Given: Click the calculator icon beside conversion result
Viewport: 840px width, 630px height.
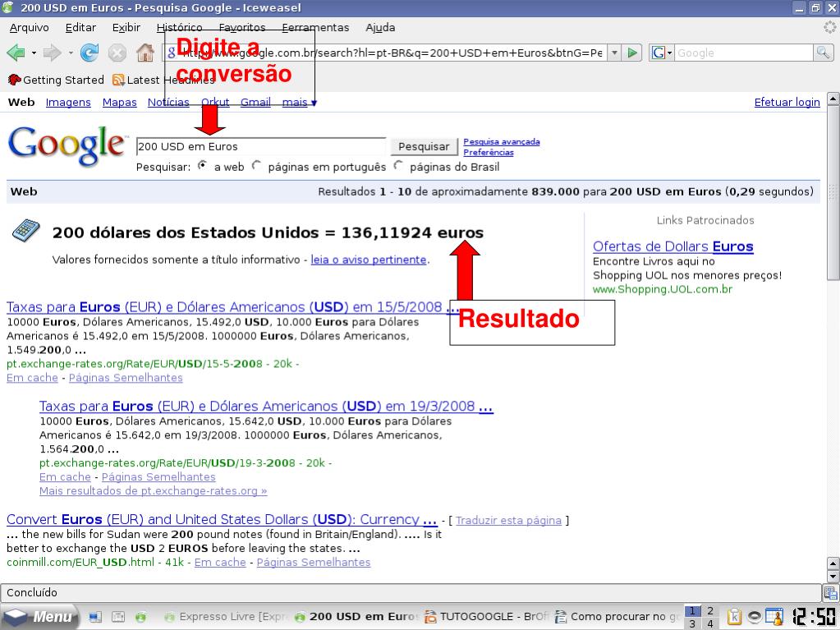Looking at the screenshot, I should [25, 230].
